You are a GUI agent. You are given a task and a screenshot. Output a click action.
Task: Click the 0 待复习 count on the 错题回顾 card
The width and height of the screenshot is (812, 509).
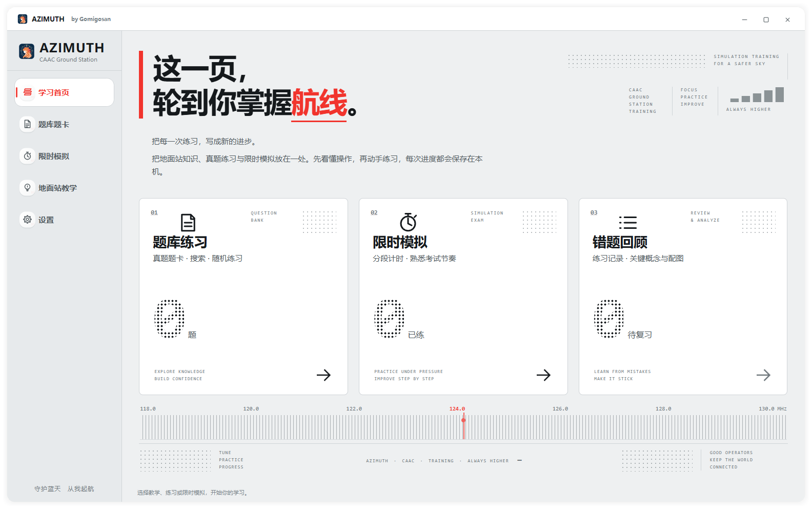(x=623, y=319)
